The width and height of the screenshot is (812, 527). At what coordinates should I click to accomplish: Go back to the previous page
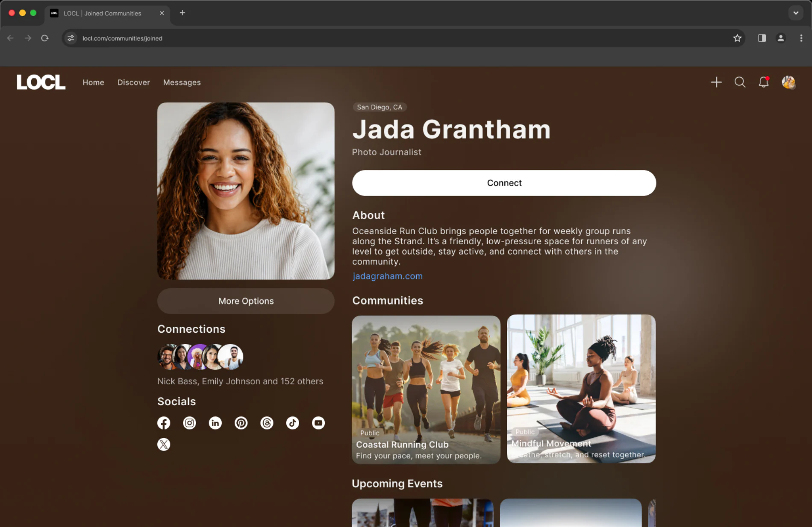click(x=11, y=38)
